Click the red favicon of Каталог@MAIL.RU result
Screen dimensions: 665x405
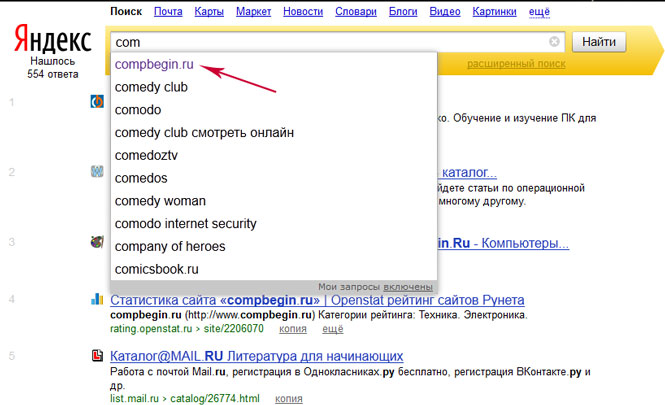click(97, 355)
